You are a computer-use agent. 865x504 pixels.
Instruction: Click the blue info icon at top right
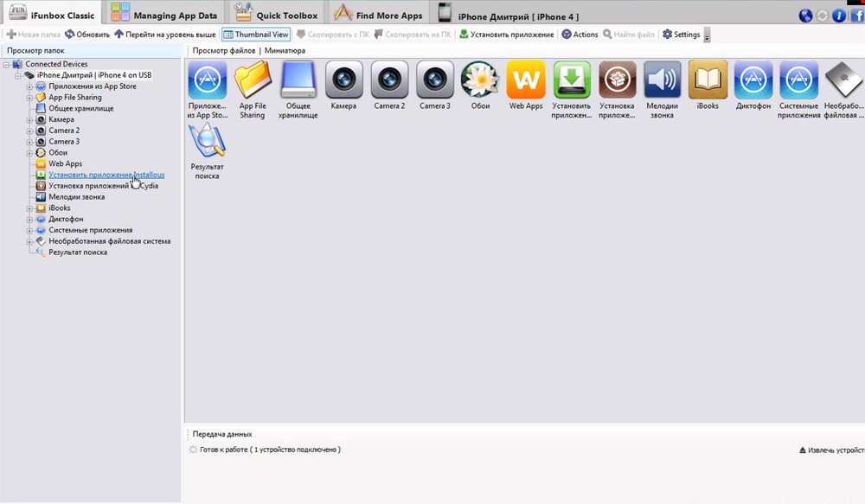838,16
